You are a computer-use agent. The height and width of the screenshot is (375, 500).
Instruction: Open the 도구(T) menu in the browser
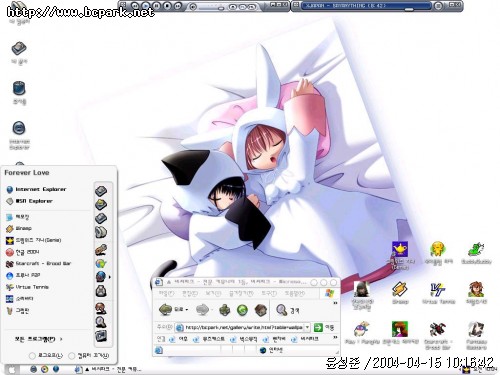[x=269, y=293]
